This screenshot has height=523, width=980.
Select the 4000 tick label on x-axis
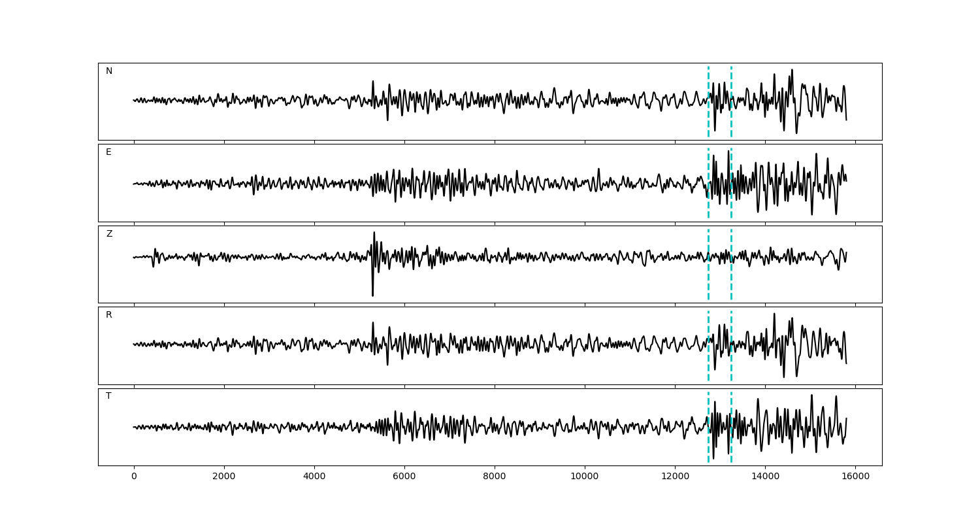[314, 478]
